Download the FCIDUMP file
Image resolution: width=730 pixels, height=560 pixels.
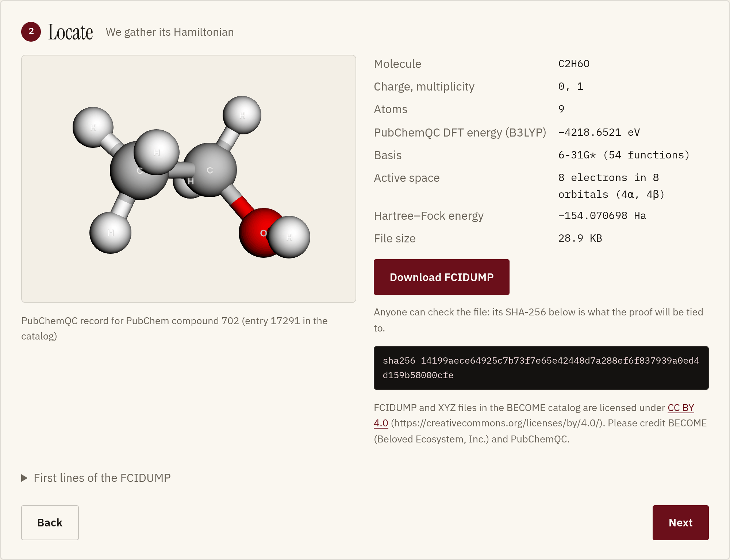coord(441,277)
